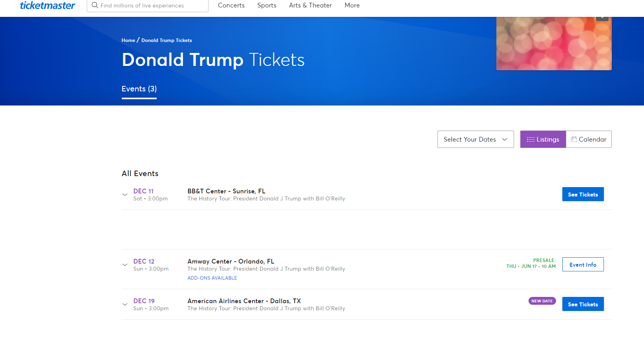Screen dimensions: 644x342
Task: Click the DEC 19 date label
Action: 144,301
